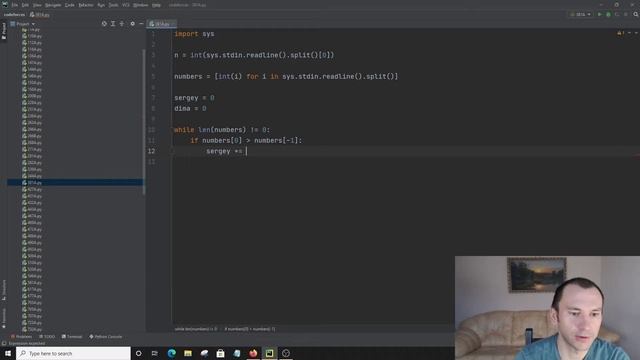Select the highlighted file in project tree
This screenshot has width=640, height=360.
[75, 182]
